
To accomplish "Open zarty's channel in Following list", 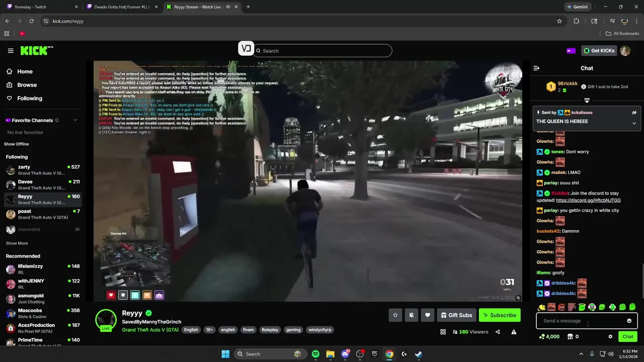I will pos(43,170).
